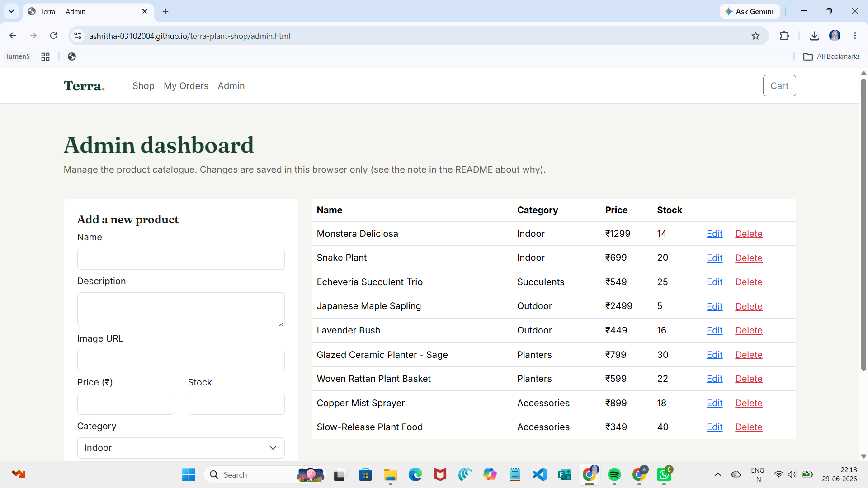Delete the Snake Plant product
868x488 pixels.
point(749,258)
